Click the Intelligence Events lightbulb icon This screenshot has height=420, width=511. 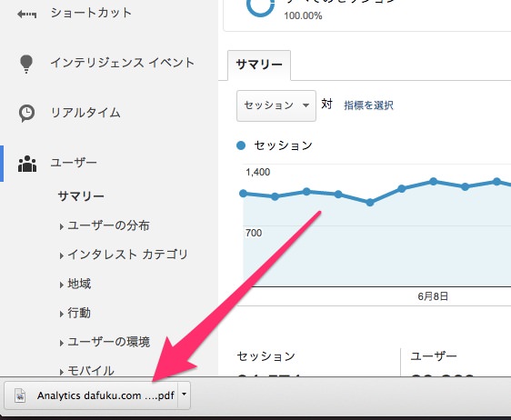(x=26, y=64)
